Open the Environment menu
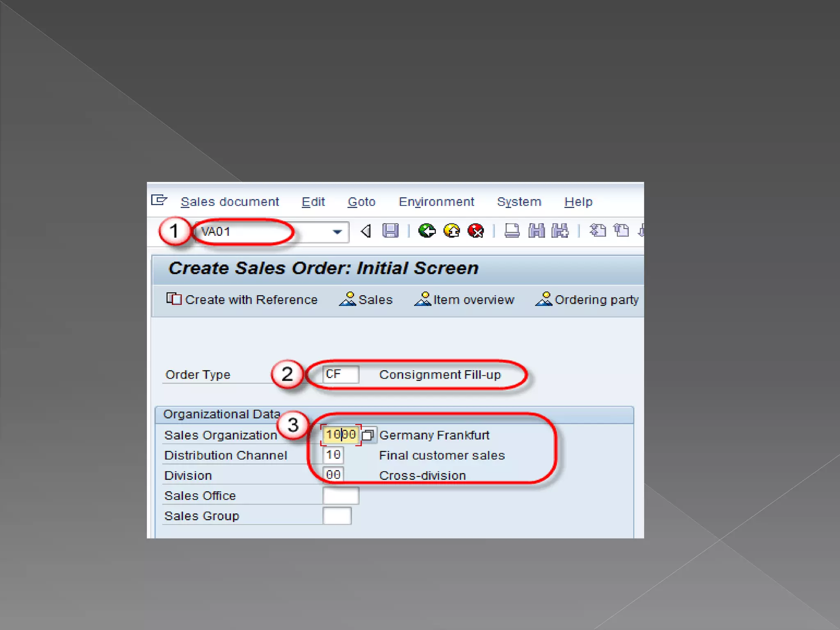 436,202
